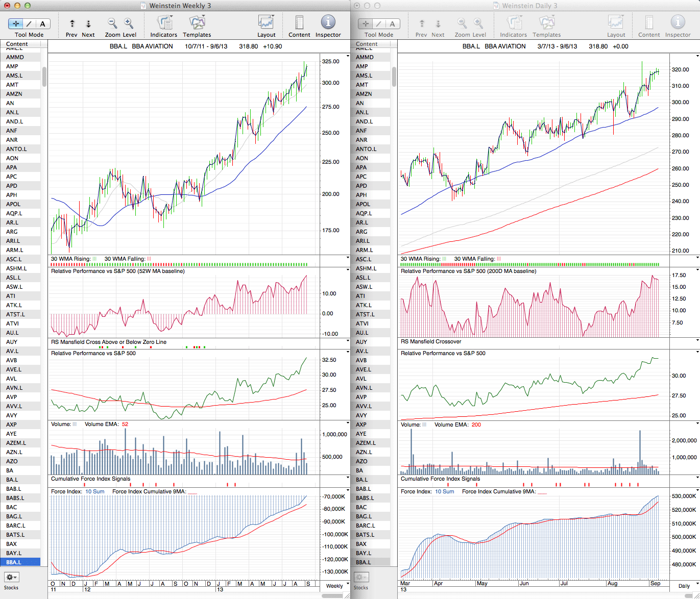This screenshot has width=700, height=599.
Task: Click the Weekly symbol list scrollbar thumb
Action: (44, 77)
